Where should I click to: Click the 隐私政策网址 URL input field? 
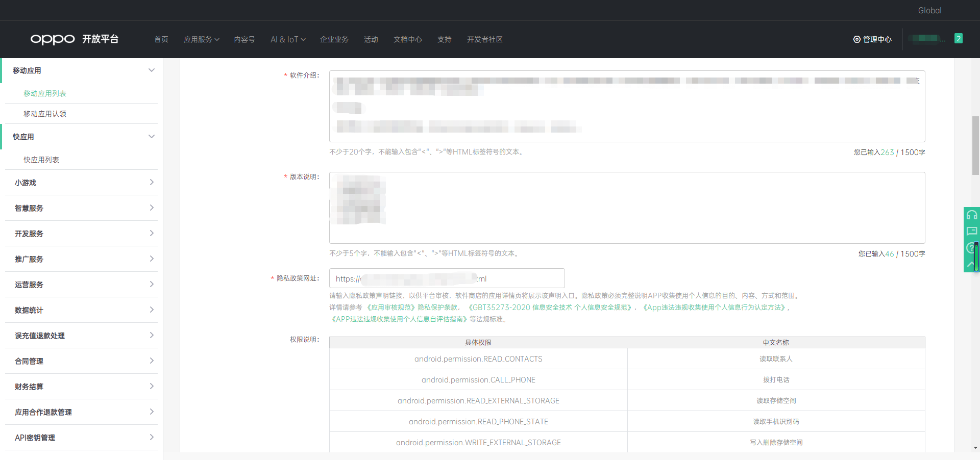coord(447,278)
